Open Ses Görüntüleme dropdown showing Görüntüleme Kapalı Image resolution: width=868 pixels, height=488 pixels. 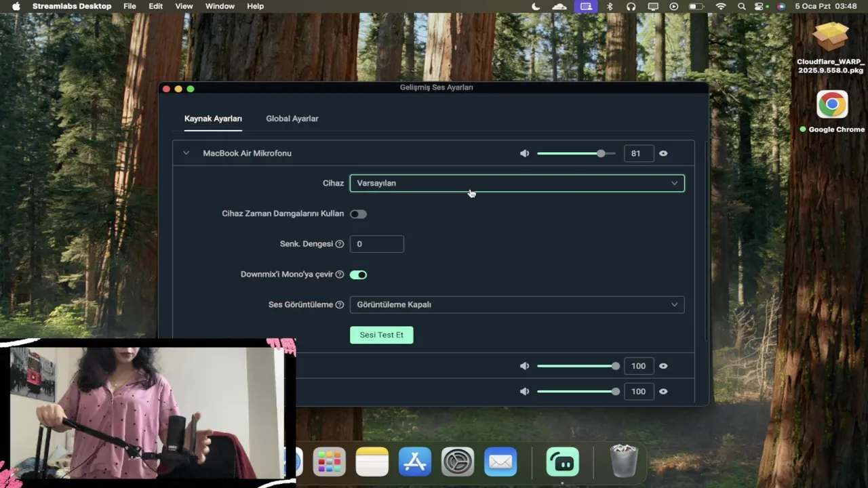(517, 304)
